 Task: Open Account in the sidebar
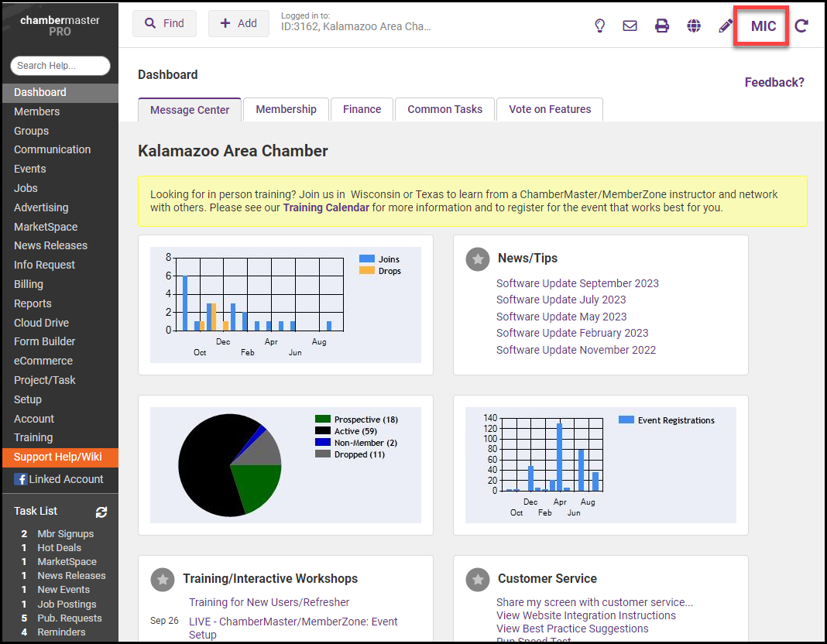[34, 419]
